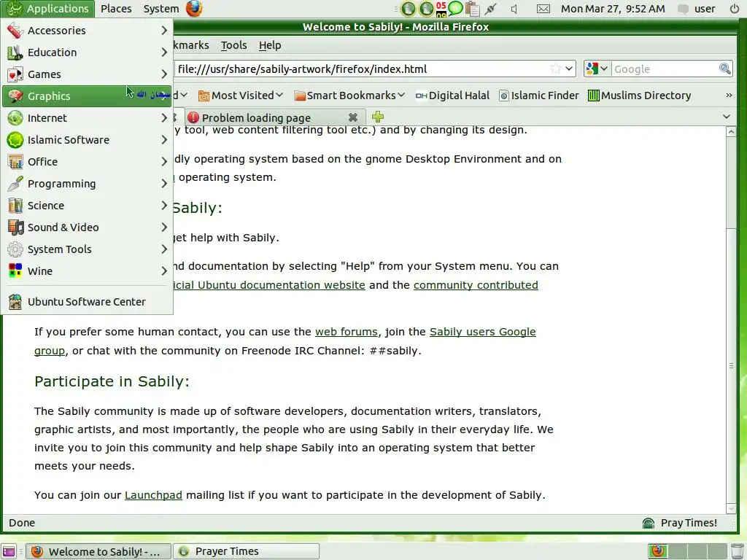The width and height of the screenshot is (747, 560).
Task: Close the Problem loading page tab
Action: click(x=352, y=117)
